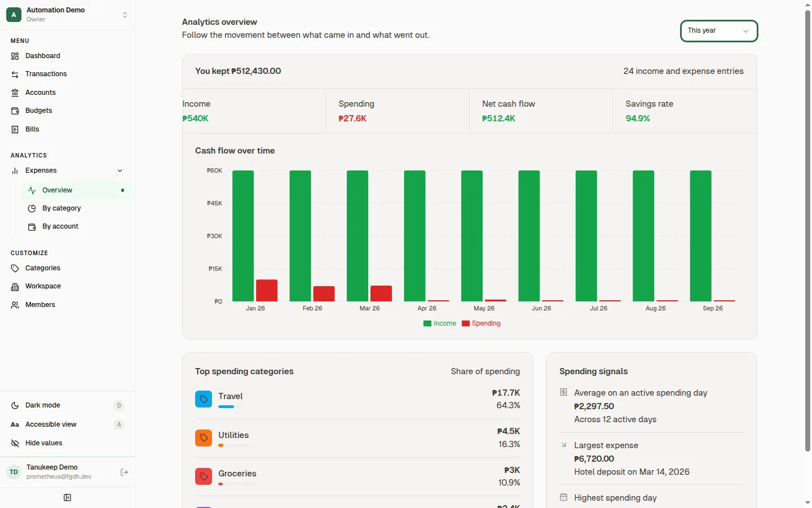812x508 pixels.
Task: Click Savings rate 94.9% value
Action: click(638, 119)
